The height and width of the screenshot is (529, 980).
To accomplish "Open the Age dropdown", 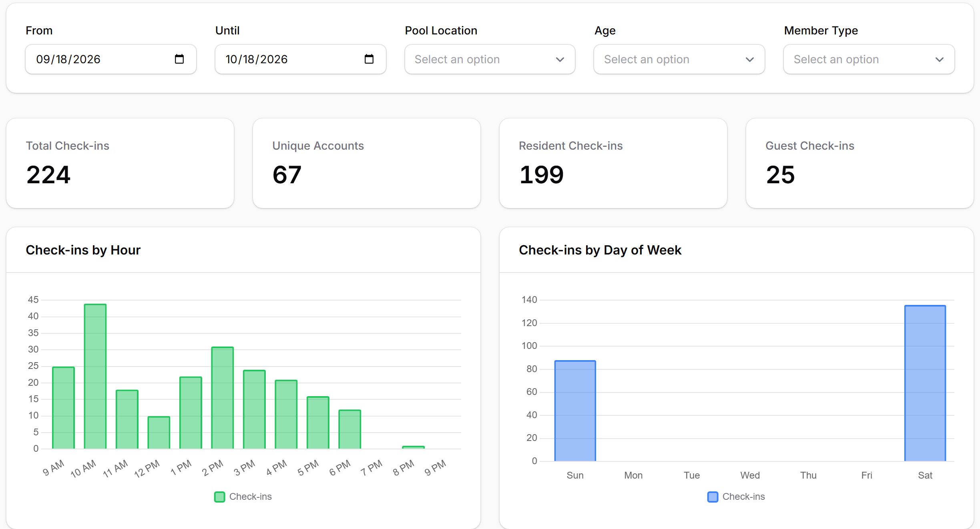I will [x=679, y=59].
